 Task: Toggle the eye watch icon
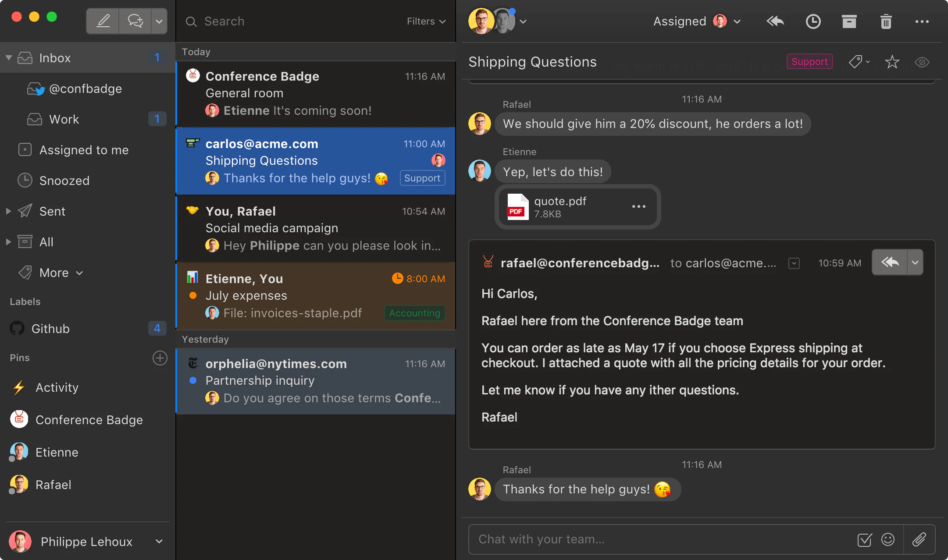click(x=922, y=62)
